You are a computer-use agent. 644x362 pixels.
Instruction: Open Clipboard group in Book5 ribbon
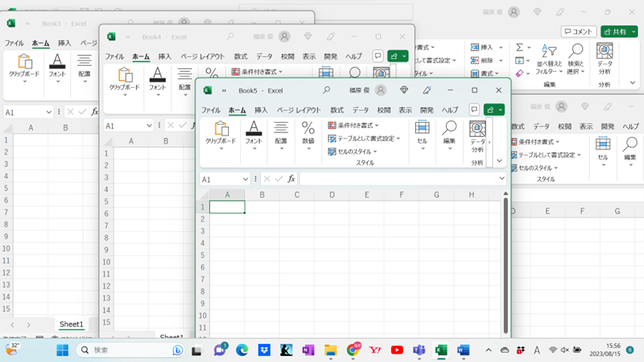pyautogui.click(x=221, y=136)
